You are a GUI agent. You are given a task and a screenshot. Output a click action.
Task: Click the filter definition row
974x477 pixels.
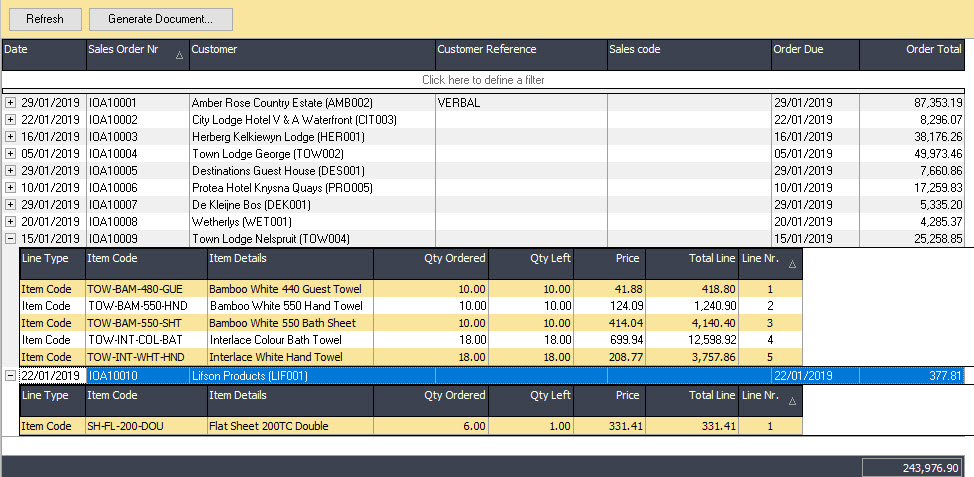pyautogui.click(x=482, y=80)
